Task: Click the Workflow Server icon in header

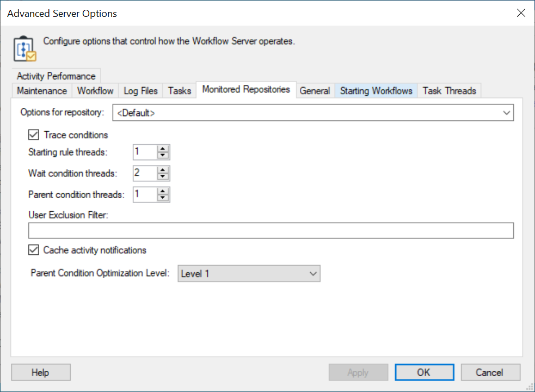Action: coord(24,49)
